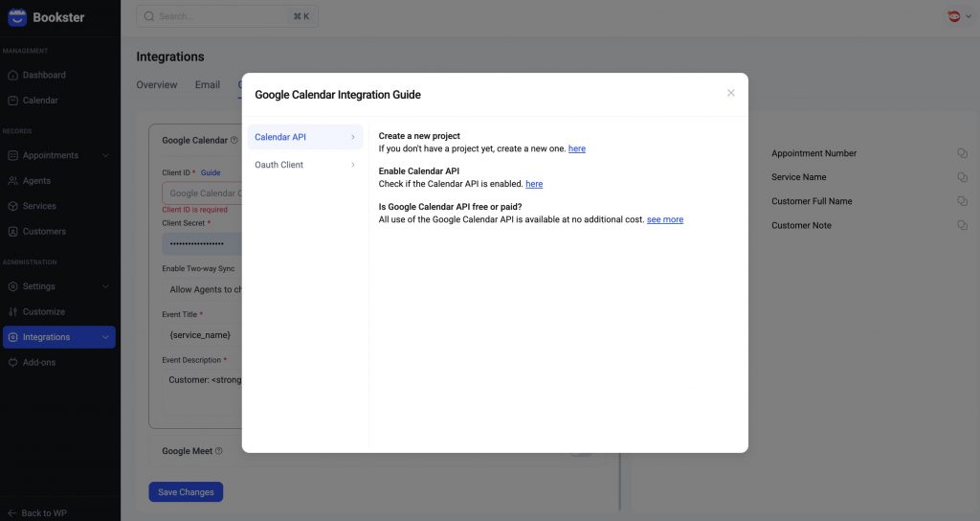The image size is (980, 521).
Task: Click the Appointments sidebar icon
Action: pos(12,155)
